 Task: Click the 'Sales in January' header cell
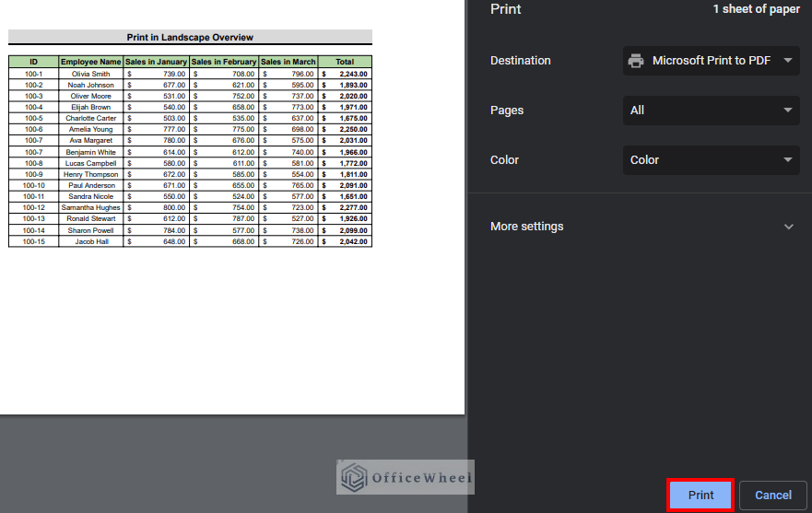pos(156,62)
